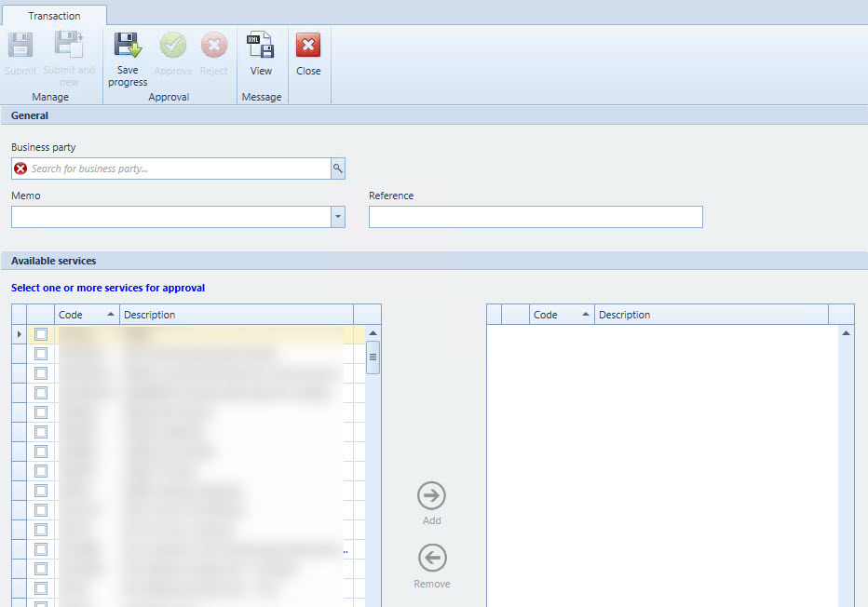868x607 pixels.
Task: Click the Remove button
Action: click(x=431, y=559)
